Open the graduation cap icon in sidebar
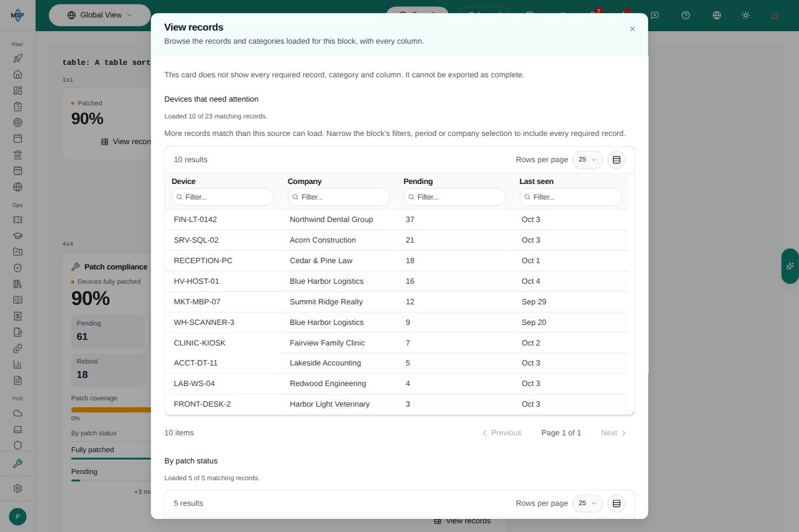 pyautogui.click(x=17, y=236)
